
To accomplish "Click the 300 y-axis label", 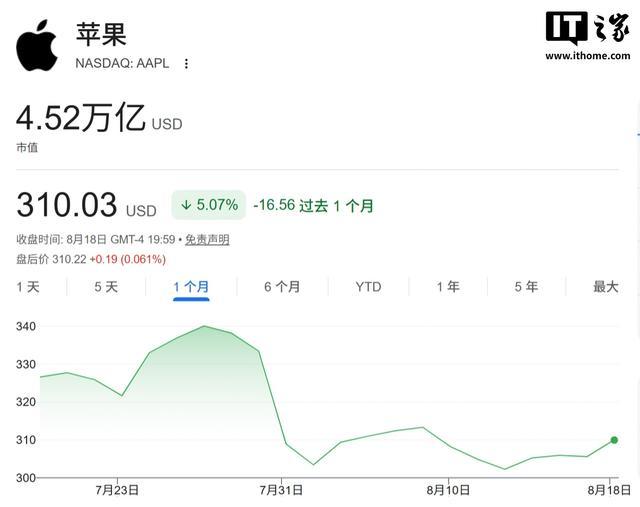I will [26, 478].
